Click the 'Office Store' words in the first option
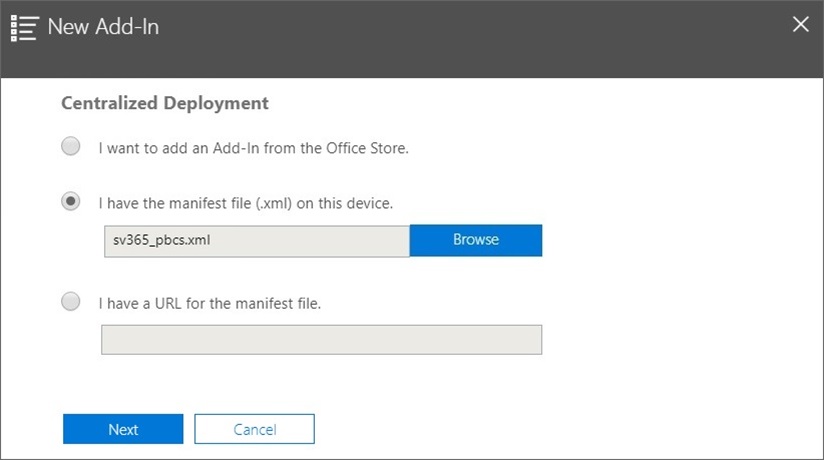 367,148
